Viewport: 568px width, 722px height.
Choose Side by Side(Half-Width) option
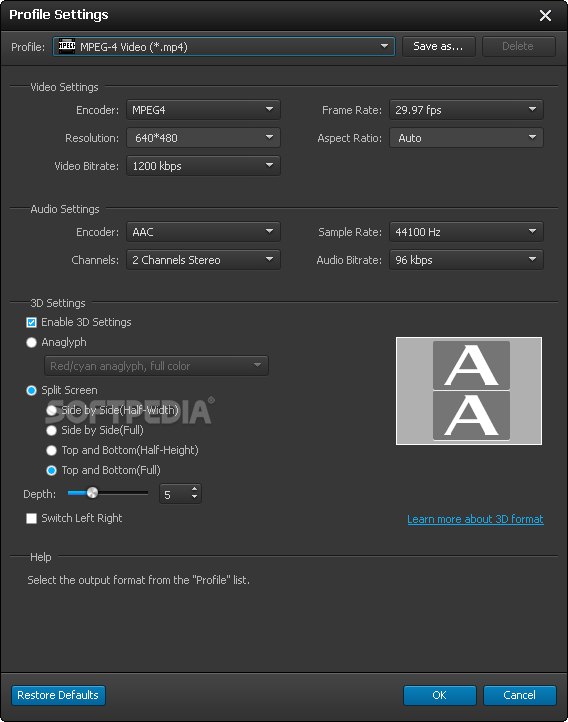tap(52, 410)
